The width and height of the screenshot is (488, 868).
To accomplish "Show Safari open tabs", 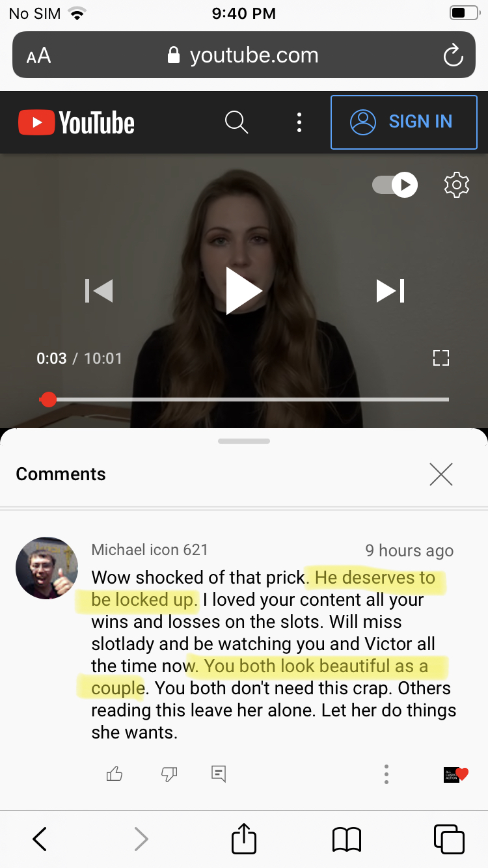I will click(x=448, y=839).
